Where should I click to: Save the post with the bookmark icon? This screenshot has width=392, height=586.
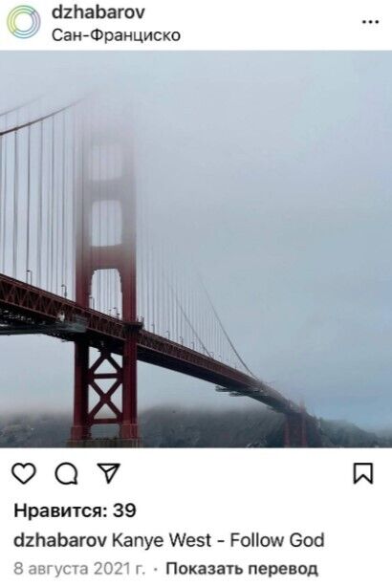[363, 473]
